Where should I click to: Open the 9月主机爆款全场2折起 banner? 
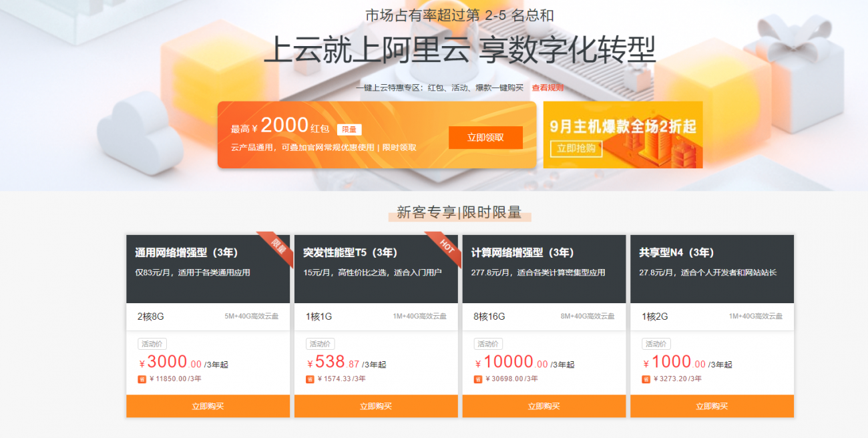(x=623, y=134)
